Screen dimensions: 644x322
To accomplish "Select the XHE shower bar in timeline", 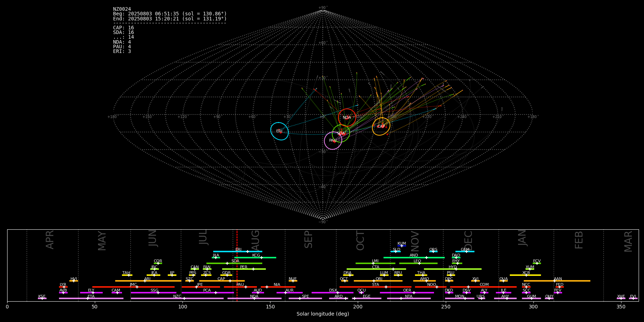I will pos(621,298).
